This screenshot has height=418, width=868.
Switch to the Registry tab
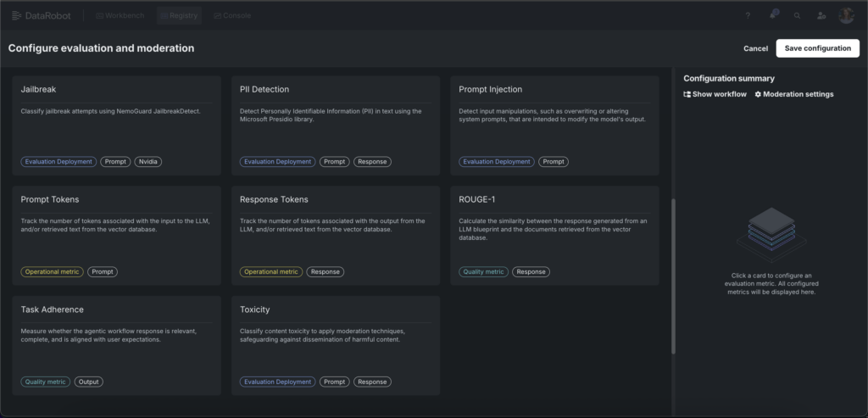179,15
